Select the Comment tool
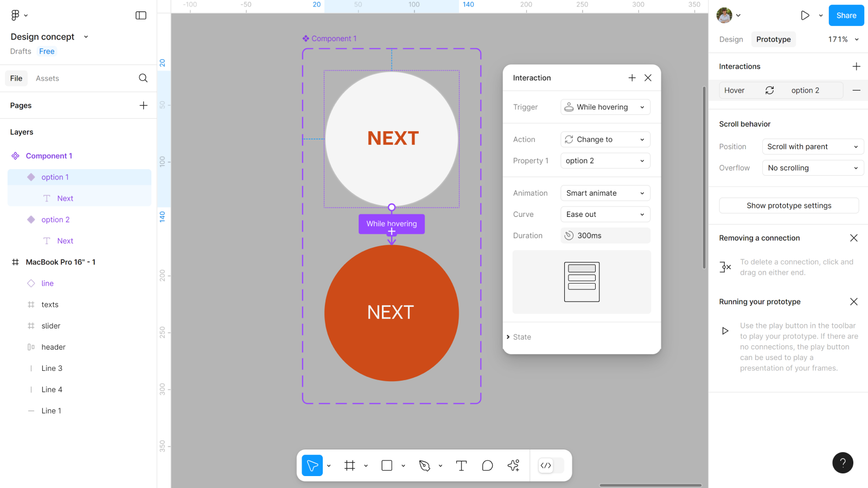 [x=487, y=465]
